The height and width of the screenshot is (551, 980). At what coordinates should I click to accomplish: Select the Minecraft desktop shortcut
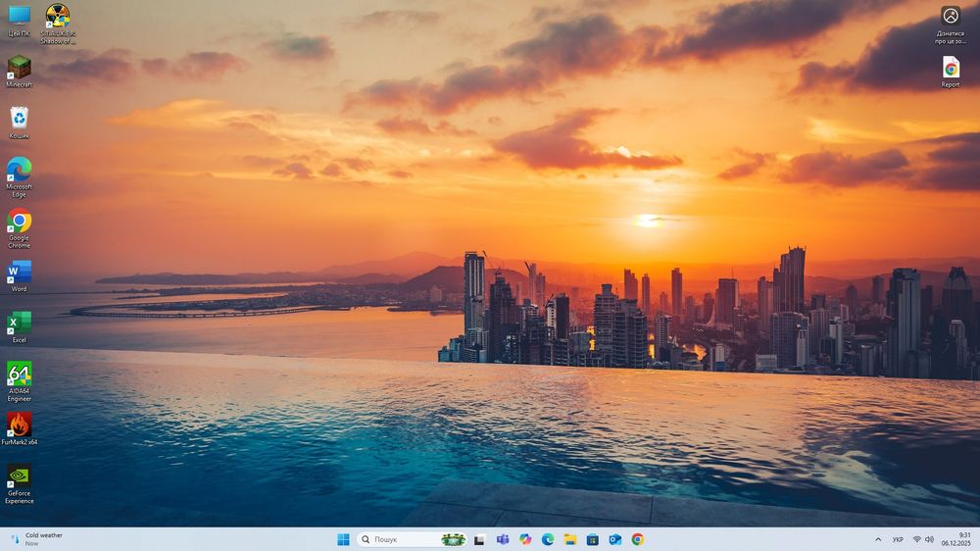point(19,72)
